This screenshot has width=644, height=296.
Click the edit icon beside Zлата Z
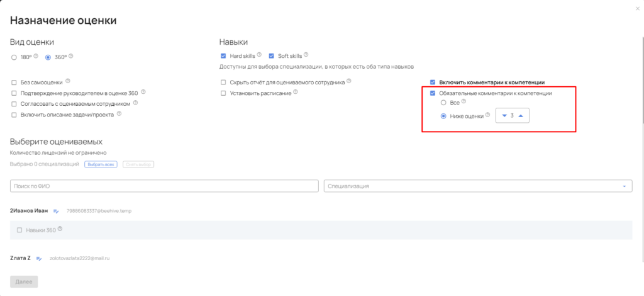(38, 258)
